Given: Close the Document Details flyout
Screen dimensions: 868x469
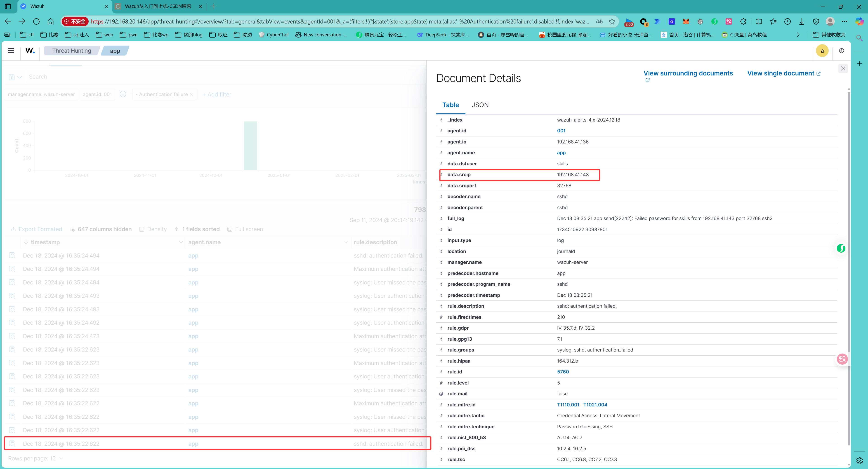Looking at the screenshot, I should pos(843,68).
